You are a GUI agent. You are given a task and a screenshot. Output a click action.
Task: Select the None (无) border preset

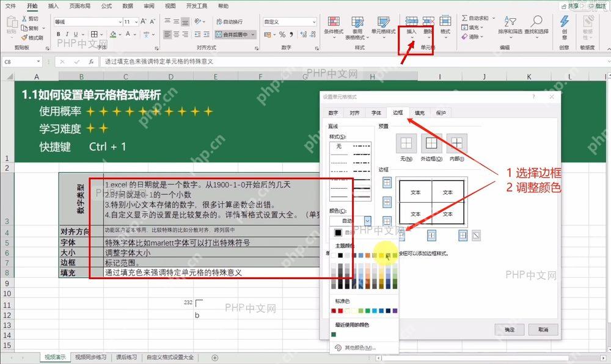click(406, 144)
